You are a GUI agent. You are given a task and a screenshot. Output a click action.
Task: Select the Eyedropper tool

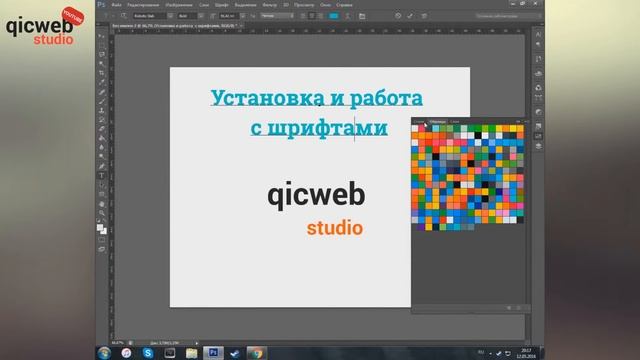102,82
